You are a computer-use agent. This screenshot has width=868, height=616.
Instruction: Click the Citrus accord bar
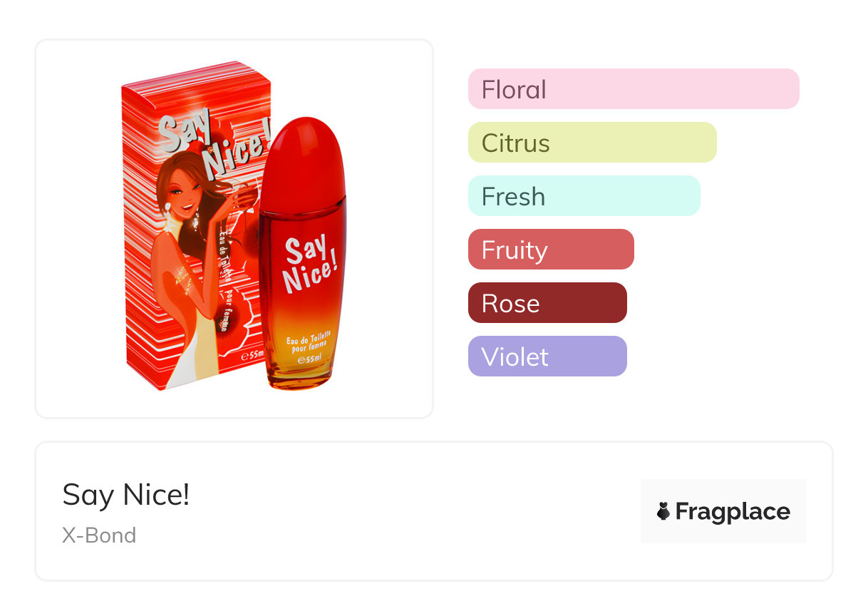coord(591,143)
